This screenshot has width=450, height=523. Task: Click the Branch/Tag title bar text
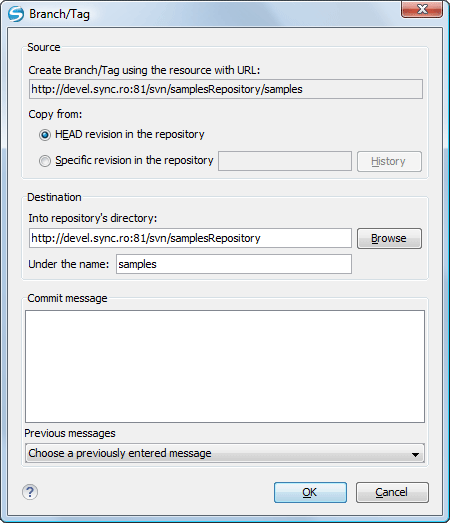click(x=59, y=14)
